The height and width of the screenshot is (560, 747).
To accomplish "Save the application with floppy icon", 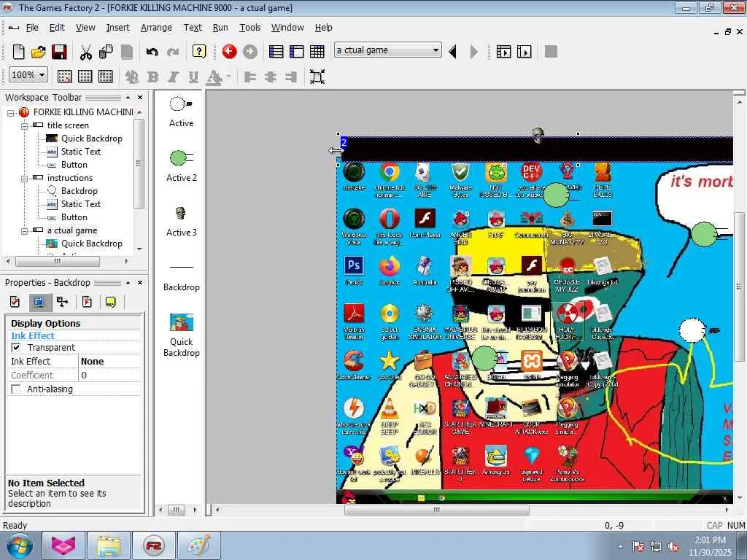I will tap(60, 52).
